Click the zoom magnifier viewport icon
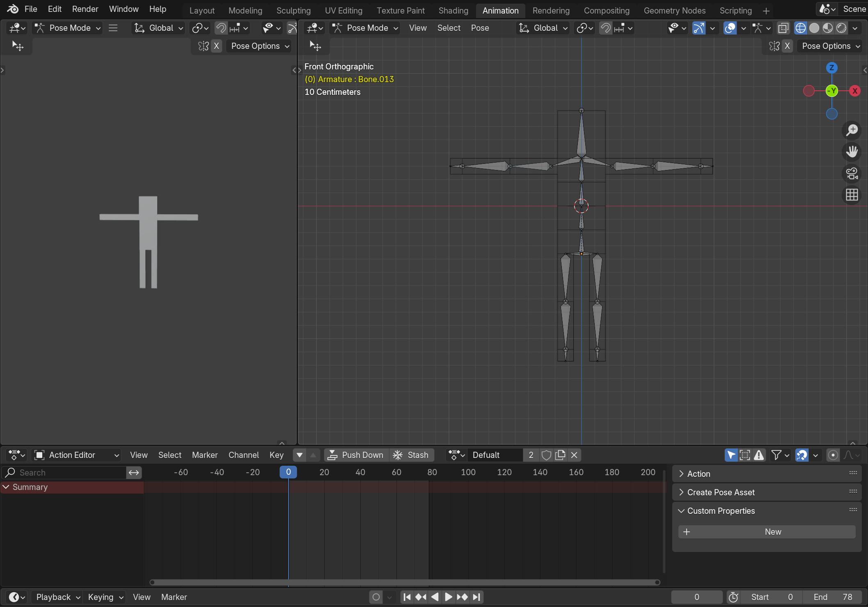This screenshot has width=868, height=607. [852, 130]
